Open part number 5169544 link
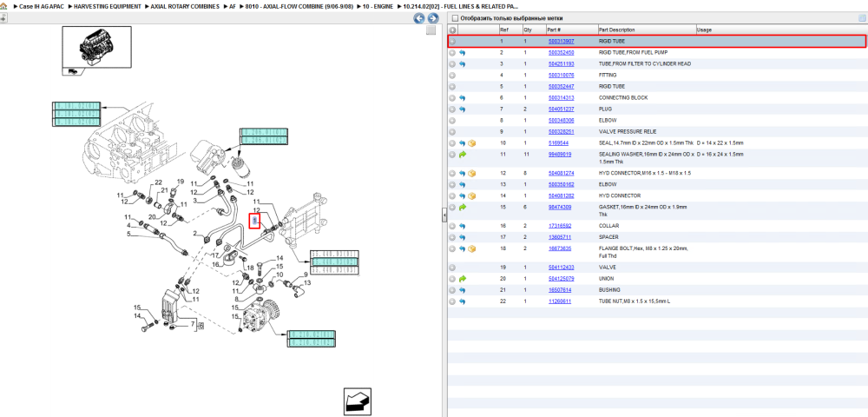Image resolution: width=868 pixels, height=417 pixels. (558, 142)
